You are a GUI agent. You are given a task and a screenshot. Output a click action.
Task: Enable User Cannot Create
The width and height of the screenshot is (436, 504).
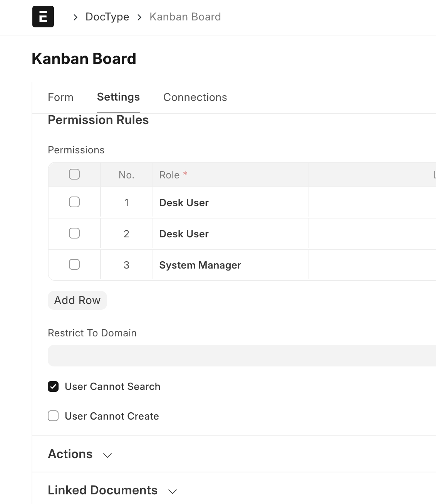[53, 416]
